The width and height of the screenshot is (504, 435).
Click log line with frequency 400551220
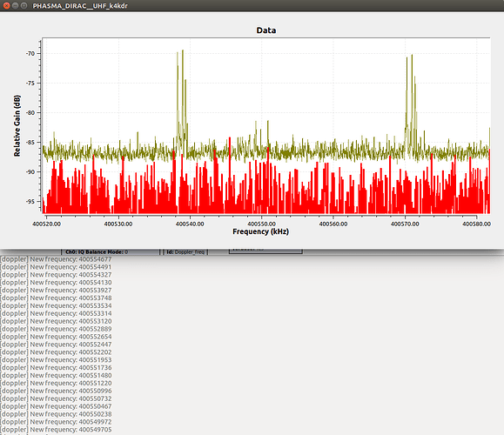(x=56, y=383)
